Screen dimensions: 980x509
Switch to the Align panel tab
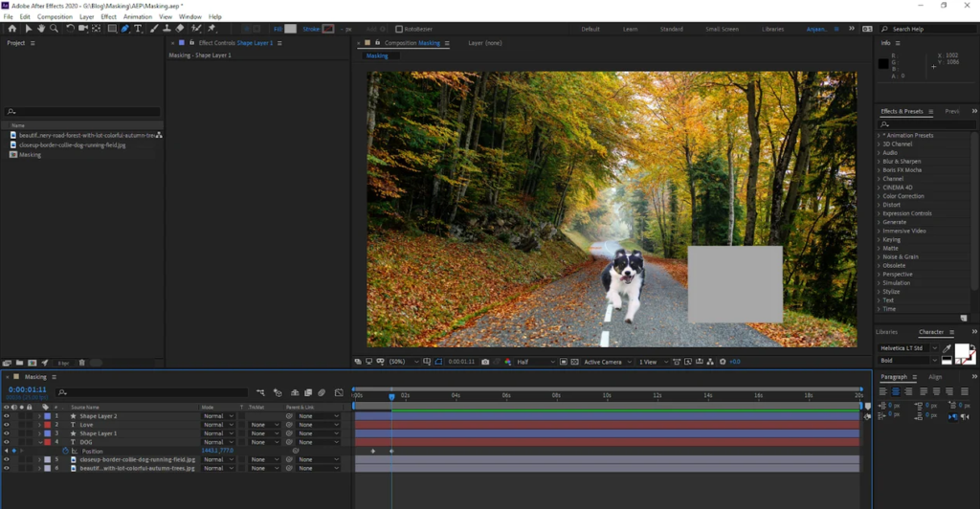pyautogui.click(x=935, y=377)
